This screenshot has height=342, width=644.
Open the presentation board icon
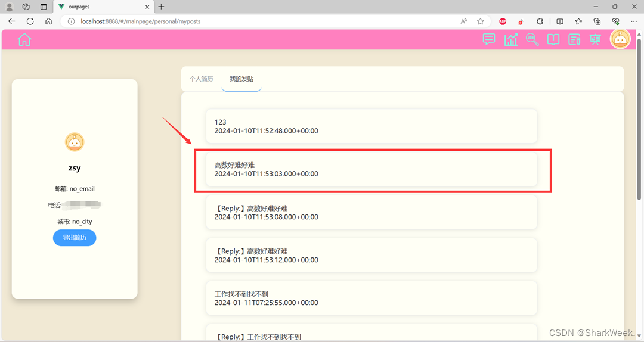(x=595, y=39)
